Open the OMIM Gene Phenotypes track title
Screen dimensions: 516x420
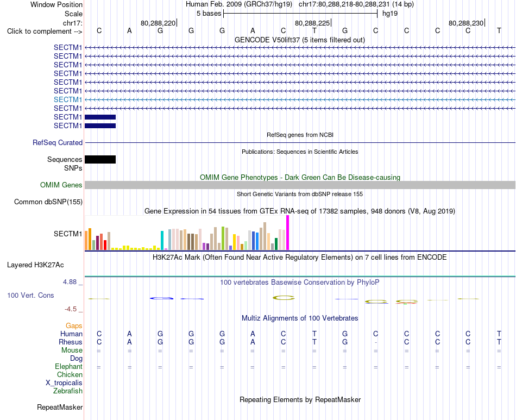coord(300,178)
